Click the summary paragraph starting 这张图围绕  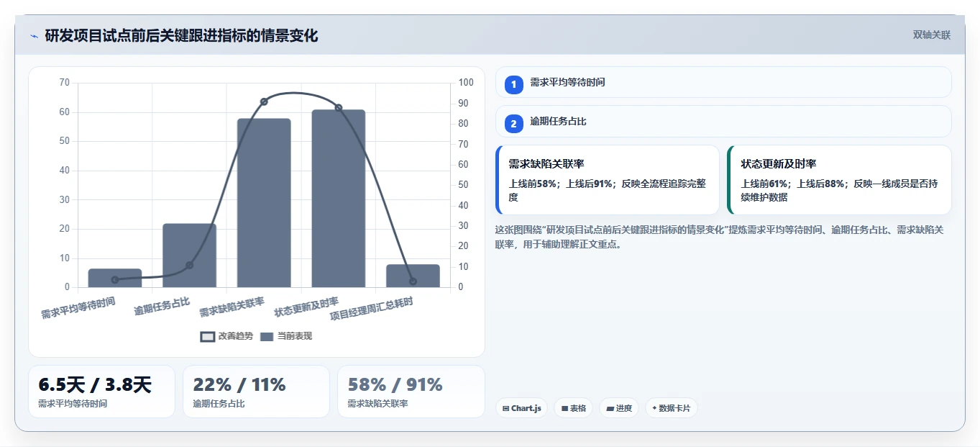pyautogui.click(x=719, y=237)
